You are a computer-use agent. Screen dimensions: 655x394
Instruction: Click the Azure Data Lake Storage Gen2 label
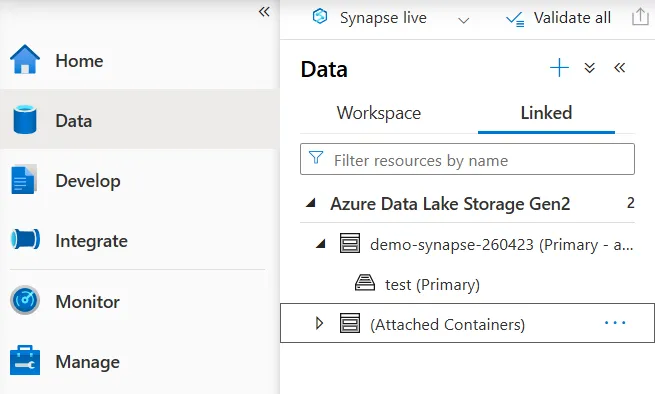coord(450,204)
